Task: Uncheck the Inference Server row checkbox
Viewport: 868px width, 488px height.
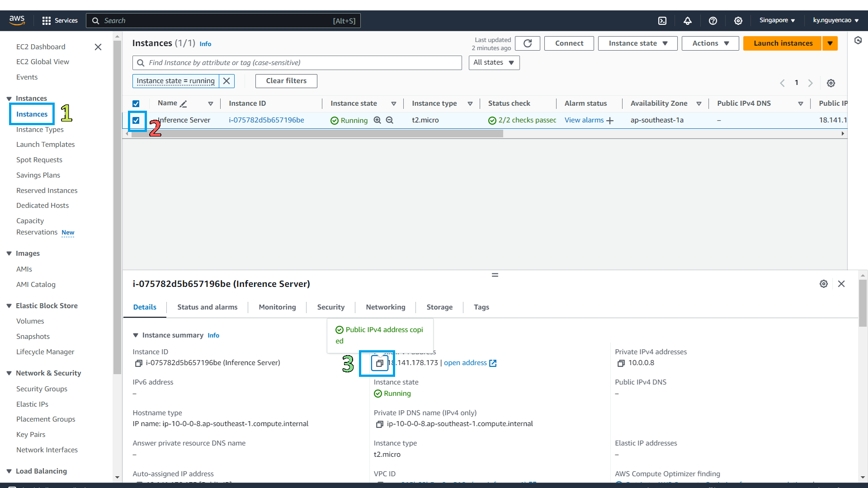Action: pyautogui.click(x=136, y=121)
